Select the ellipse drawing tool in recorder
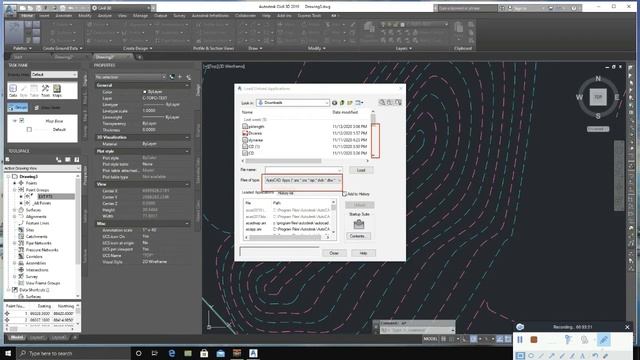Image resolution: width=640 pixels, height=360 pixels. (531, 356)
